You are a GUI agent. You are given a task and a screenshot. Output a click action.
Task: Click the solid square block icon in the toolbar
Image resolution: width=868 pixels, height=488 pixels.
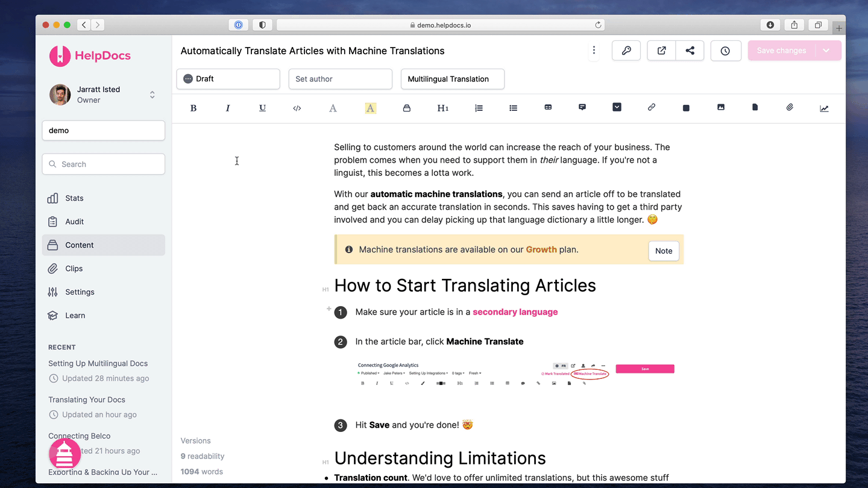pyautogui.click(x=686, y=108)
